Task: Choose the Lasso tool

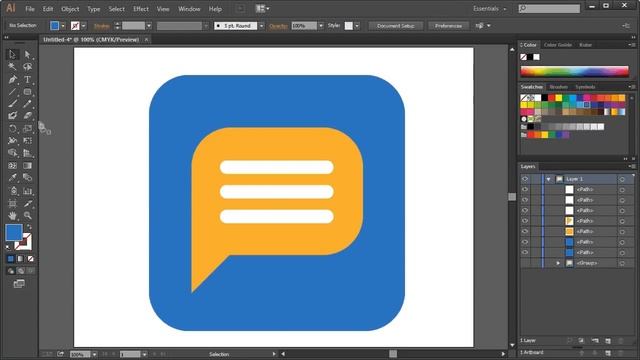Action: tap(27, 67)
